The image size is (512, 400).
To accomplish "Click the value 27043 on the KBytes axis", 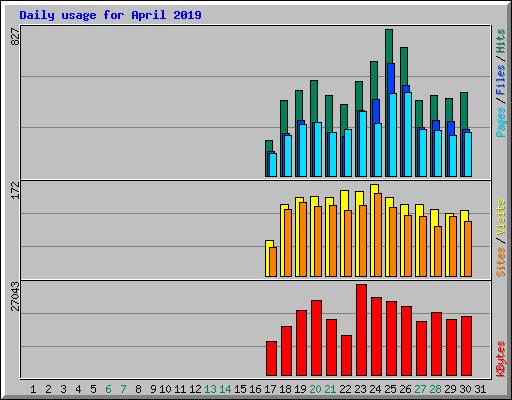I will point(15,296).
